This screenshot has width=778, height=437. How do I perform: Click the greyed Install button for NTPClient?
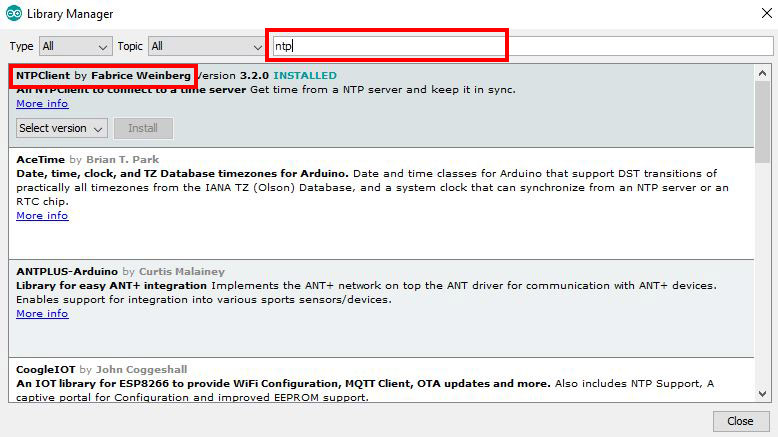(x=143, y=128)
